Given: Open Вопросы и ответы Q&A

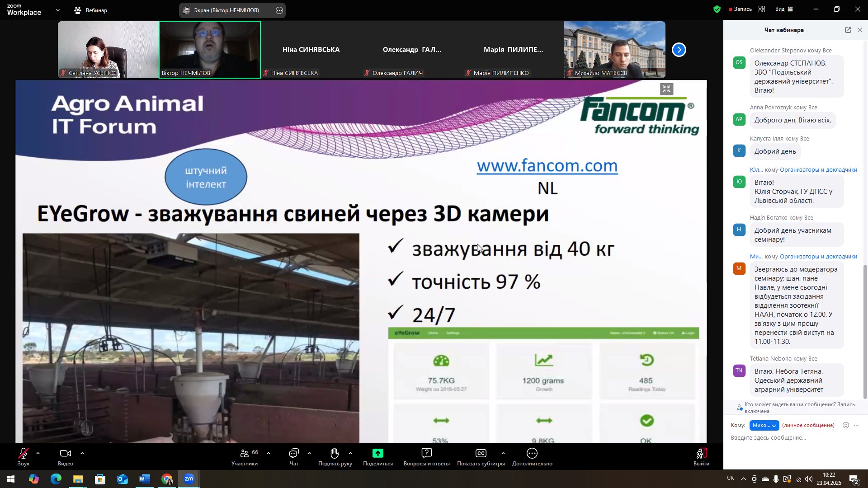Looking at the screenshot, I should [426, 457].
